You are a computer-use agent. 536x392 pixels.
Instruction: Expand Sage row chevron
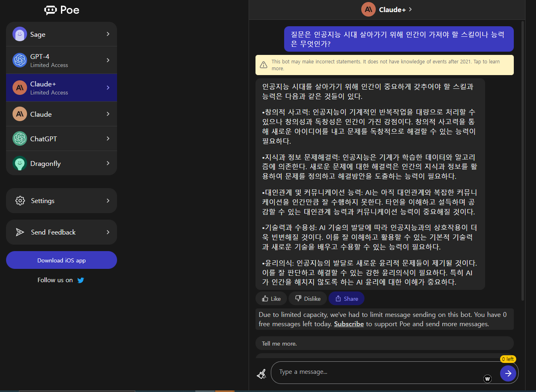point(108,34)
